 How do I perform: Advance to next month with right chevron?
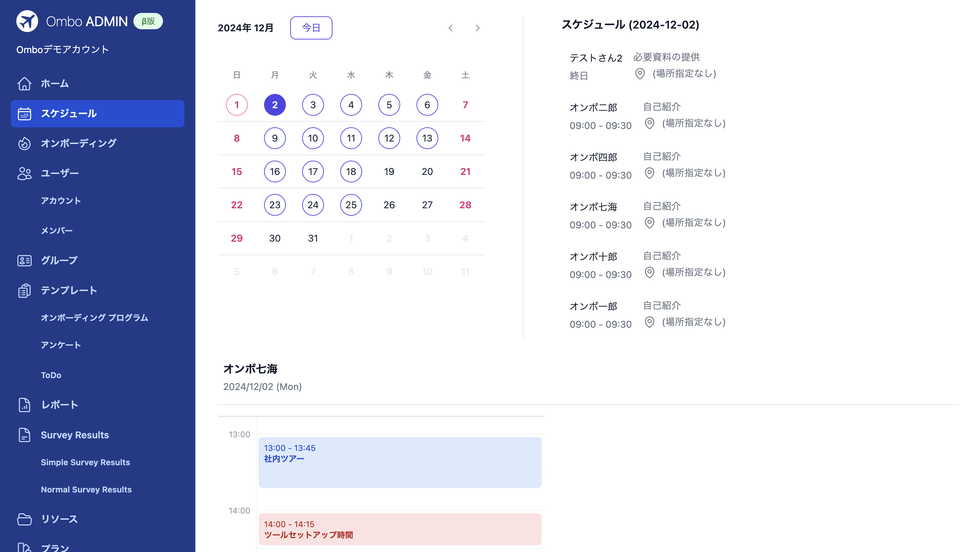477,28
